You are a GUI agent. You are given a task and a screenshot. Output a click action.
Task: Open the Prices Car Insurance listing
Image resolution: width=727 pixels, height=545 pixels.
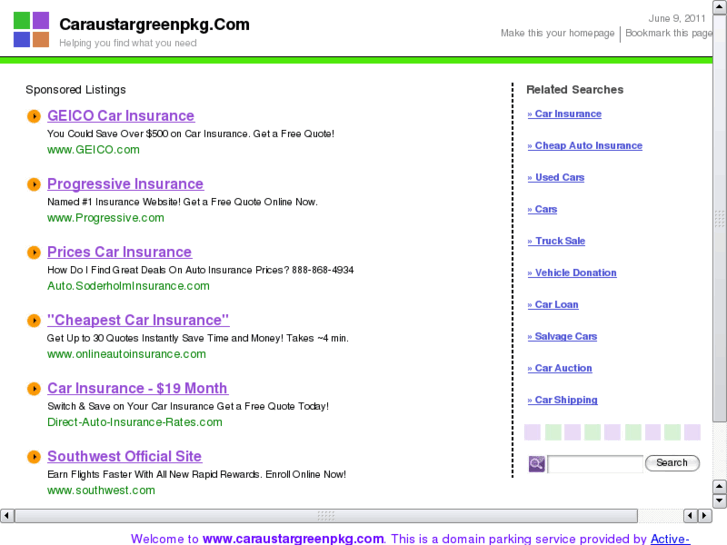click(119, 252)
